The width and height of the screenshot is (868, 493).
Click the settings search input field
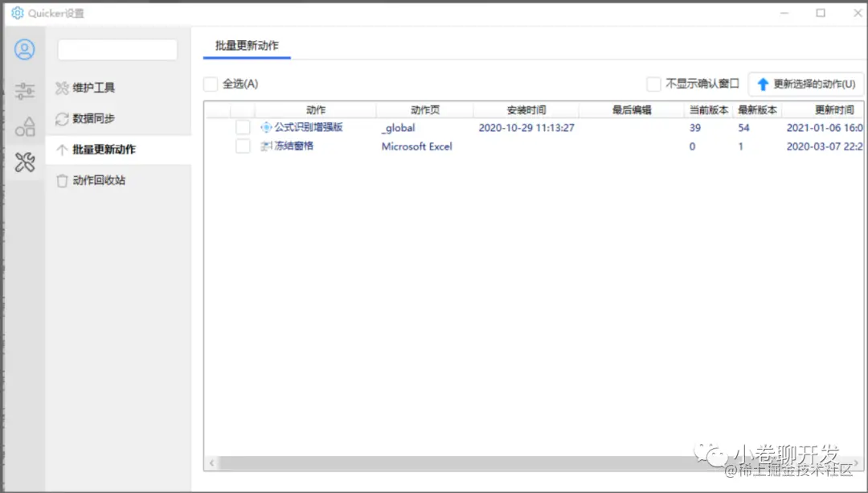(x=117, y=50)
